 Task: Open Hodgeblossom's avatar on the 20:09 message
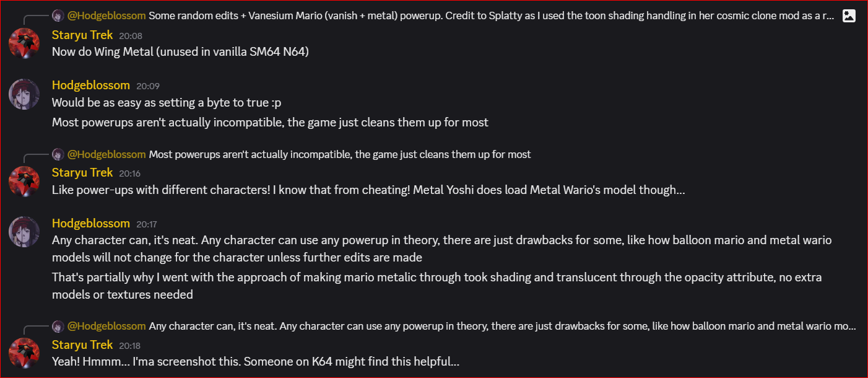click(x=24, y=94)
